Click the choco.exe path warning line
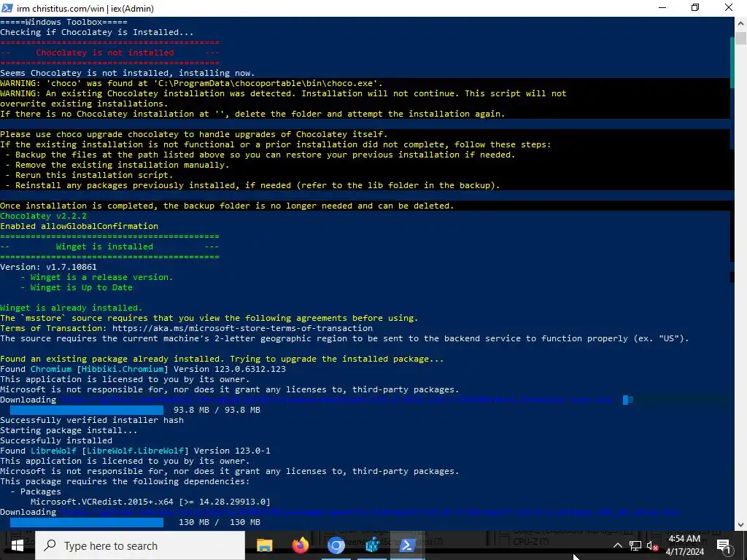Viewport: 747px width, 560px height. click(x=192, y=83)
